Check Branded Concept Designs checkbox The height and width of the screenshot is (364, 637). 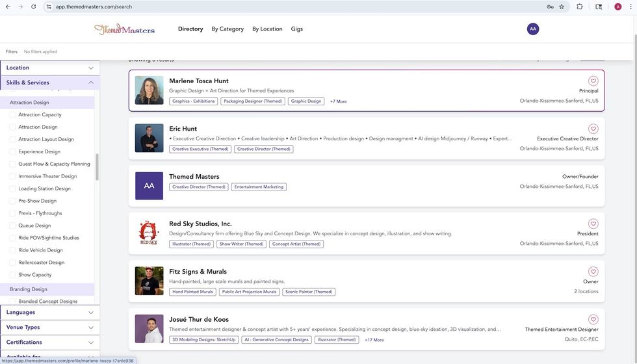(12, 302)
